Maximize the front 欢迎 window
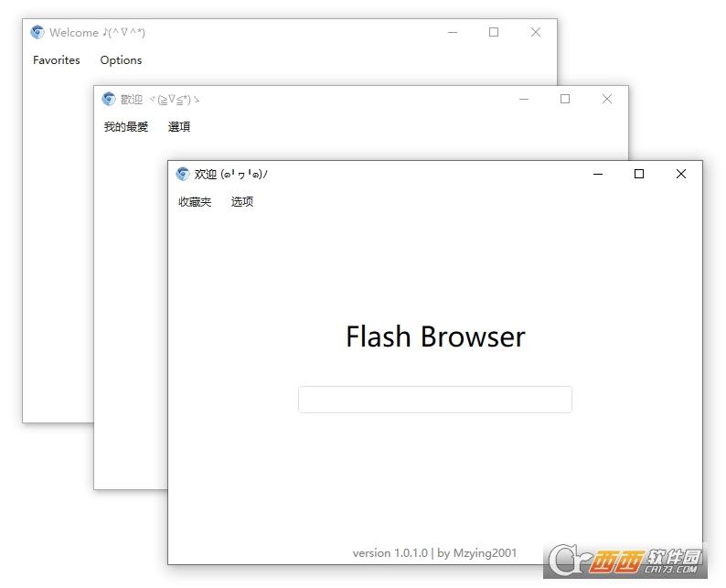The width and height of the screenshot is (726, 588). pyautogui.click(x=639, y=175)
